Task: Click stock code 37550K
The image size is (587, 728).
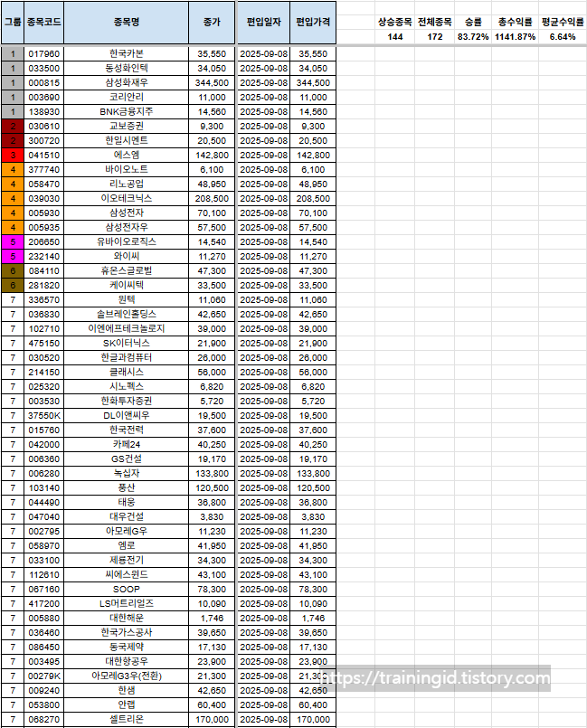Action: pyautogui.click(x=43, y=415)
